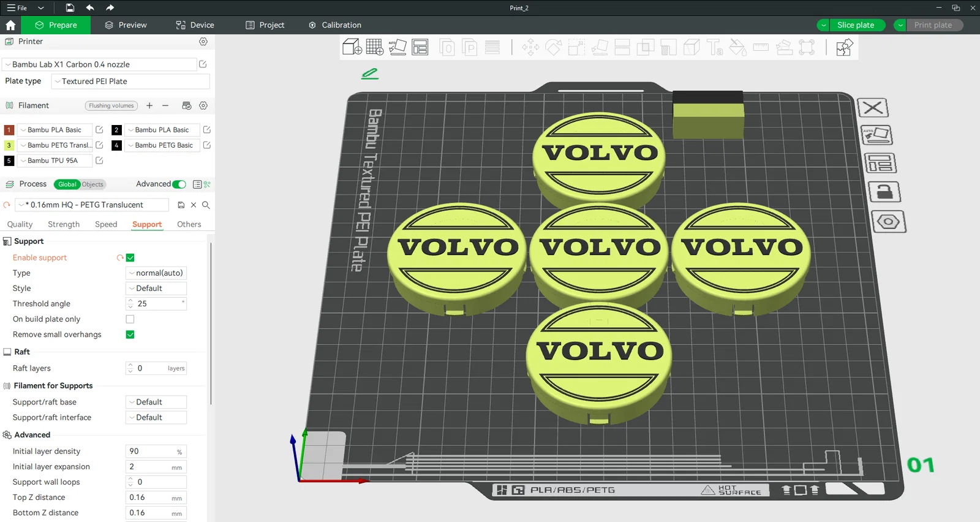Open the printer preset dropdown
Viewport: 980px width, 522px height.
[100, 64]
